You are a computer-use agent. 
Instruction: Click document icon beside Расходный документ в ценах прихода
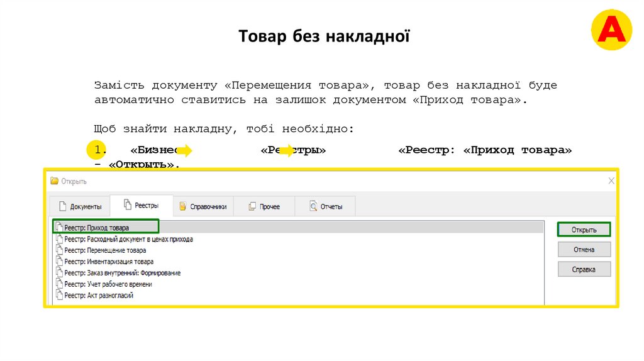pyautogui.click(x=60, y=238)
